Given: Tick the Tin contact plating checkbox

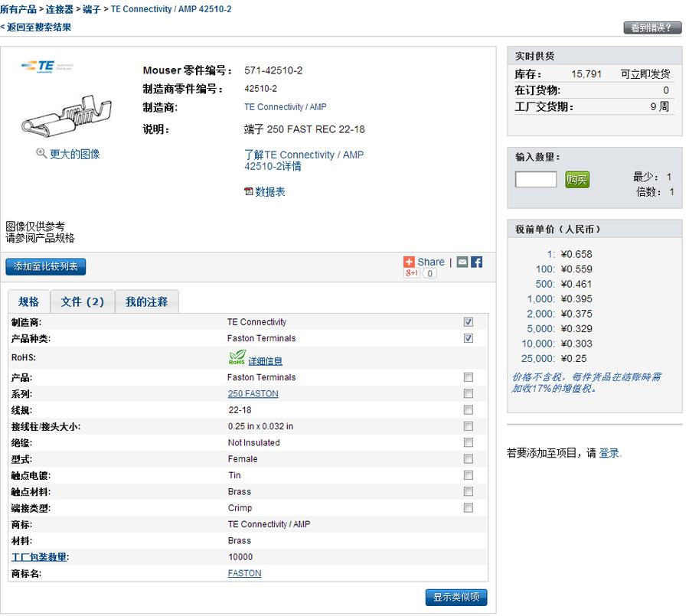Looking at the screenshot, I should 469,475.
